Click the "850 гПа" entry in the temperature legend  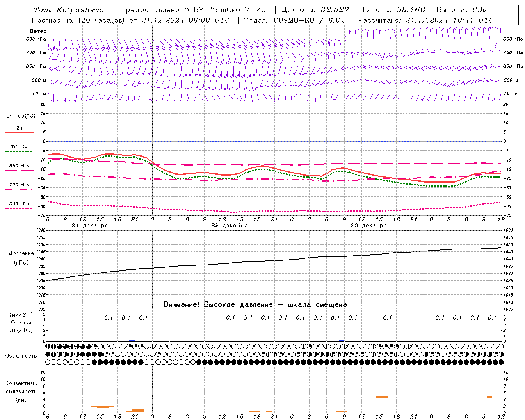[19, 166]
